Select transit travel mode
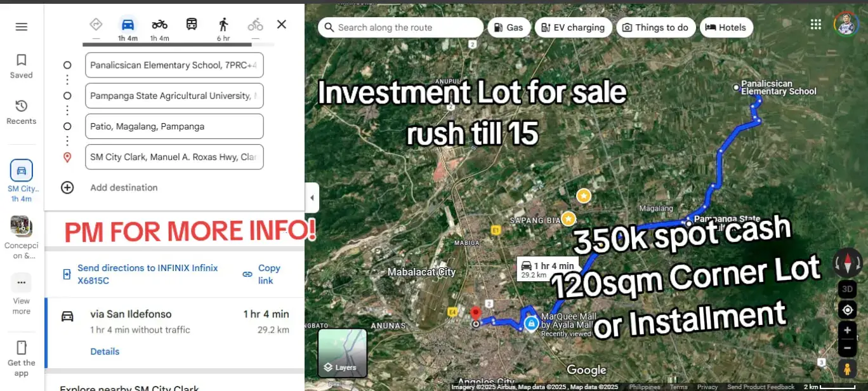The width and height of the screenshot is (868, 391). [x=191, y=25]
